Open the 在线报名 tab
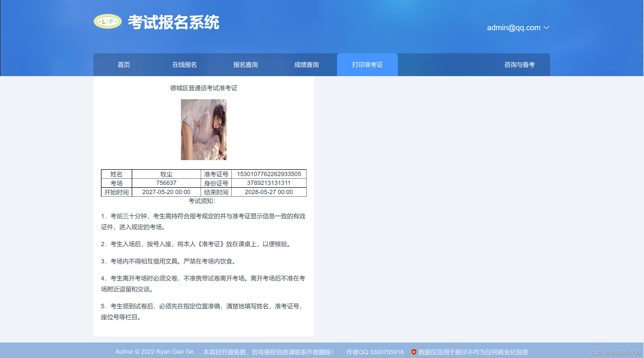 [x=184, y=65]
